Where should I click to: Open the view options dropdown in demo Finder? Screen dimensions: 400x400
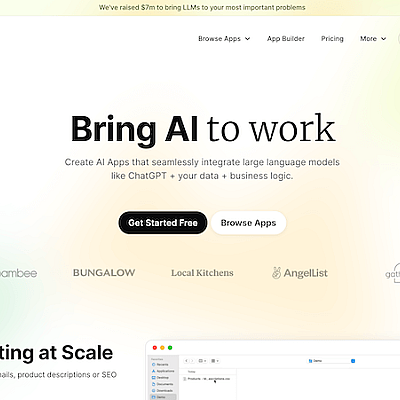point(202,361)
